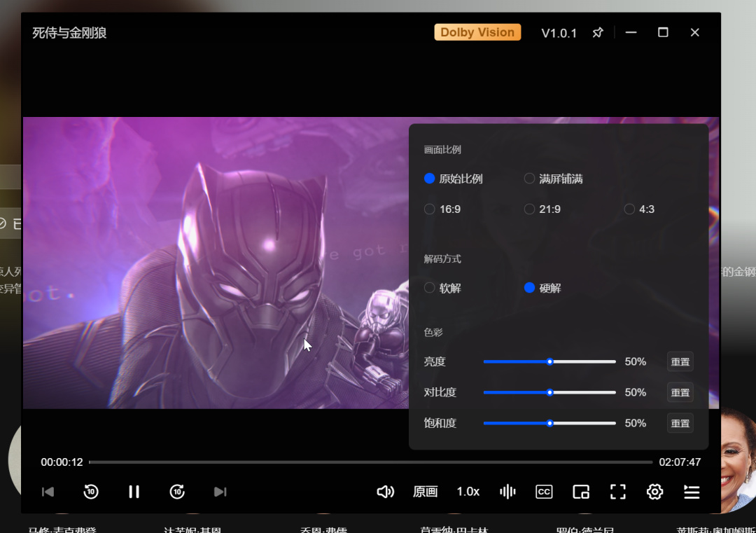
Task: Close the player window
Action: (x=695, y=32)
